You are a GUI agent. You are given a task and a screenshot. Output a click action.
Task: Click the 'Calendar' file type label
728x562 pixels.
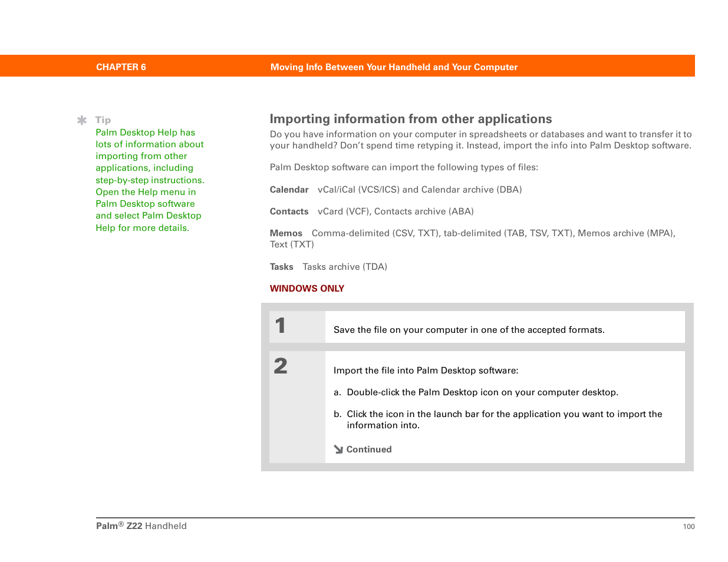point(289,190)
